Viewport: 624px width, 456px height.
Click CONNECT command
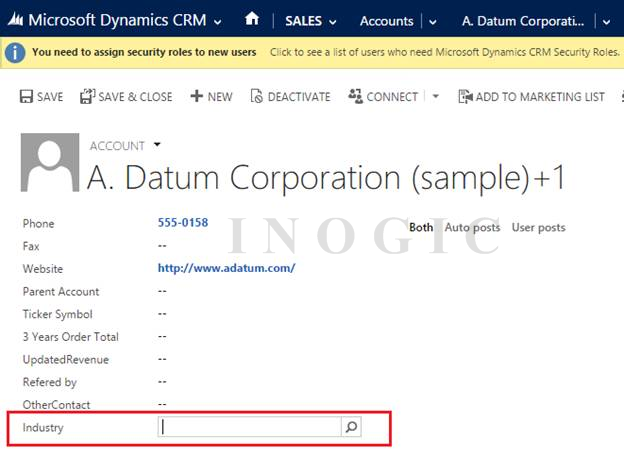coord(392,97)
